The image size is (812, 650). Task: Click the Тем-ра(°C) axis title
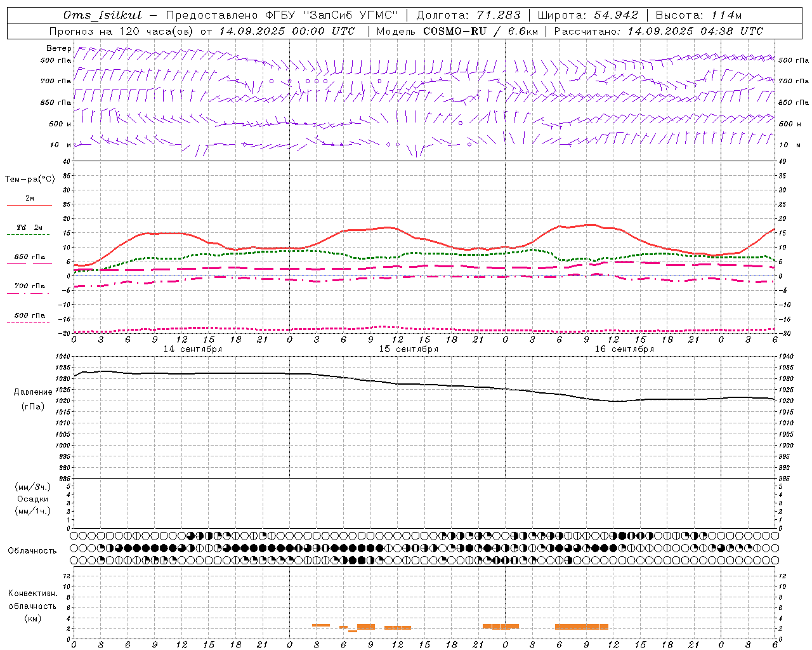coord(30,180)
